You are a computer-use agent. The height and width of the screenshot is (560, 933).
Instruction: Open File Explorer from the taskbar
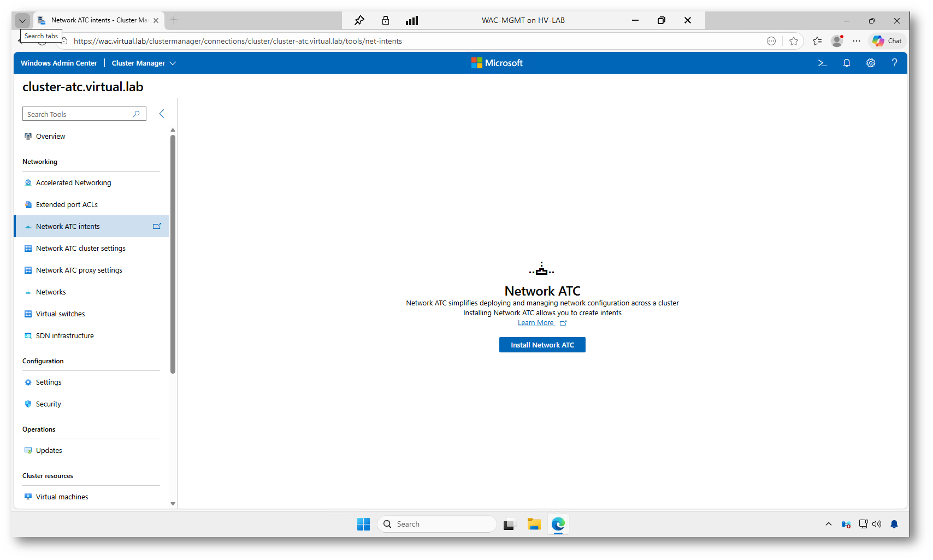coord(534,524)
